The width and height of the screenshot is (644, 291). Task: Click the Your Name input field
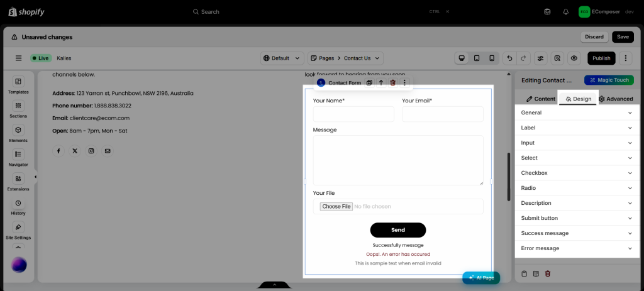pyautogui.click(x=353, y=114)
